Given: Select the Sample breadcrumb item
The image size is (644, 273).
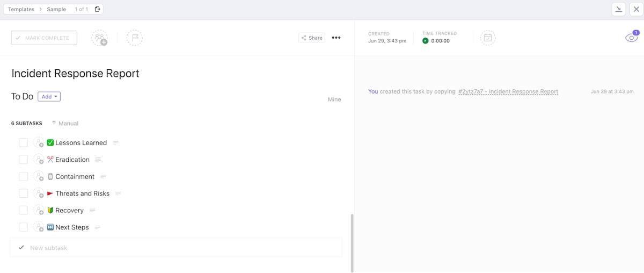Looking at the screenshot, I should 56,9.
